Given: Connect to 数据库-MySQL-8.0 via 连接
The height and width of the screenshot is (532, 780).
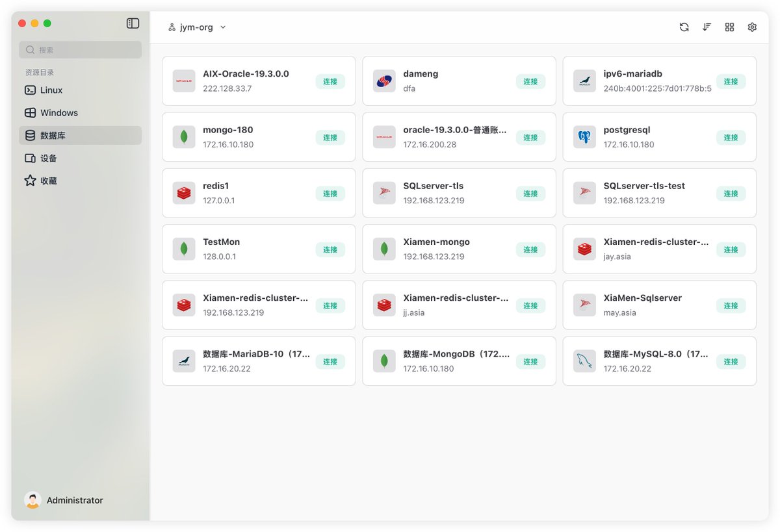Looking at the screenshot, I should coord(731,361).
